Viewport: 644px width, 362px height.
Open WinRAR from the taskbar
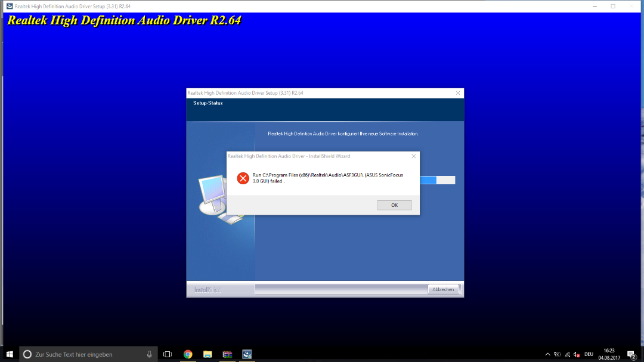click(x=227, y=354)
